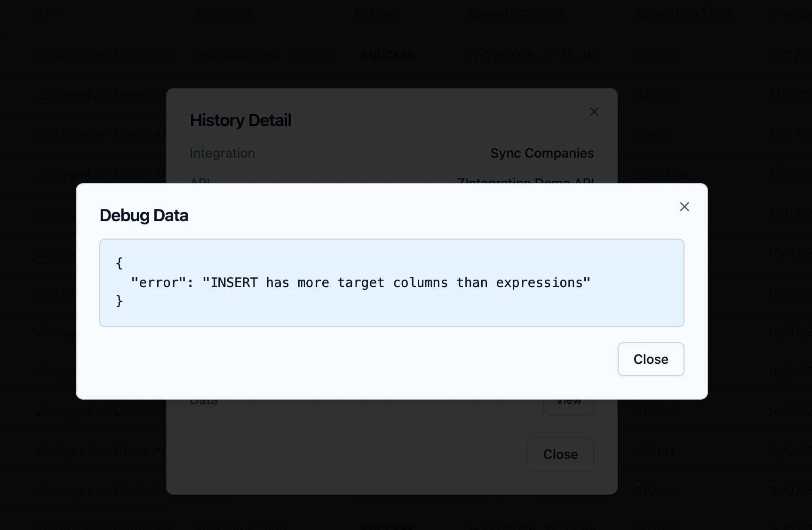Click the Debug Data heading

click(x=144, y=216)
